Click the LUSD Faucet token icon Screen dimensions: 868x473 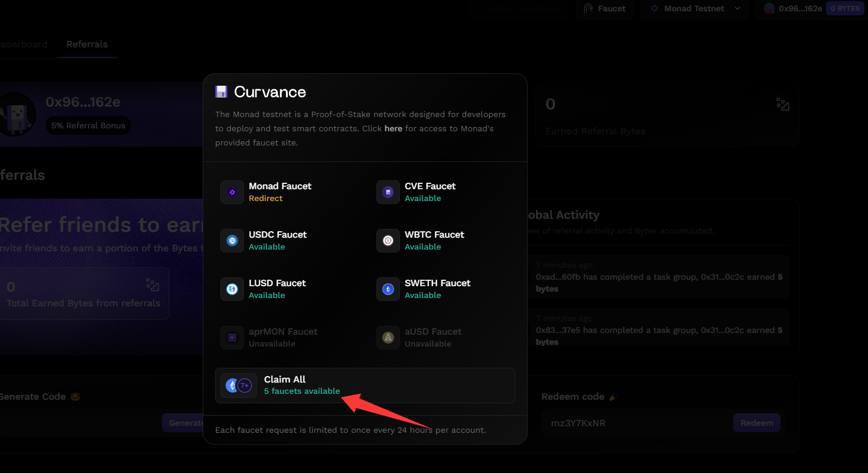pyautogui.click(x=232, y=289)
